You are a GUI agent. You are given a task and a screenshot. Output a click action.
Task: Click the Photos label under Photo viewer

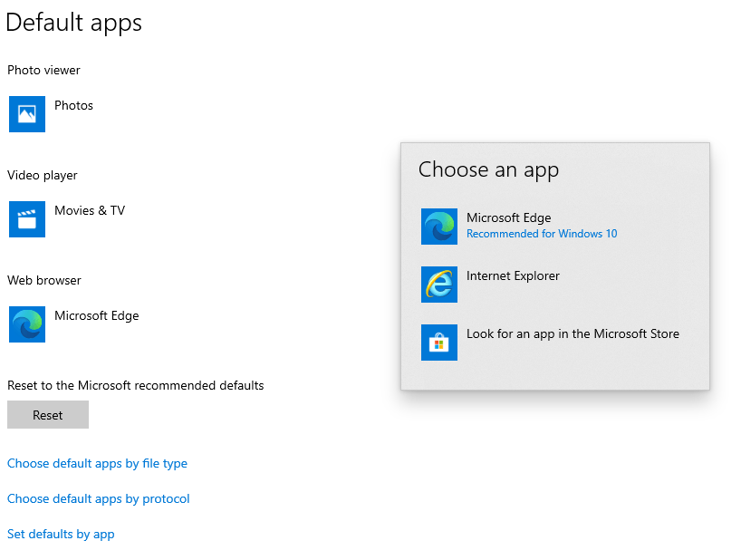73,105
